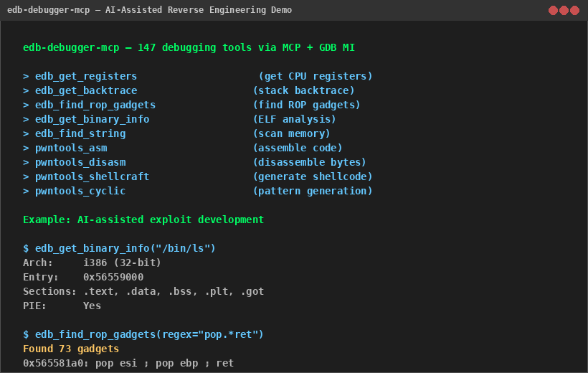This screenshot has width=588, height=373.
Task: Select the edb_get_backtrace entry
Action: coord(86,90)
